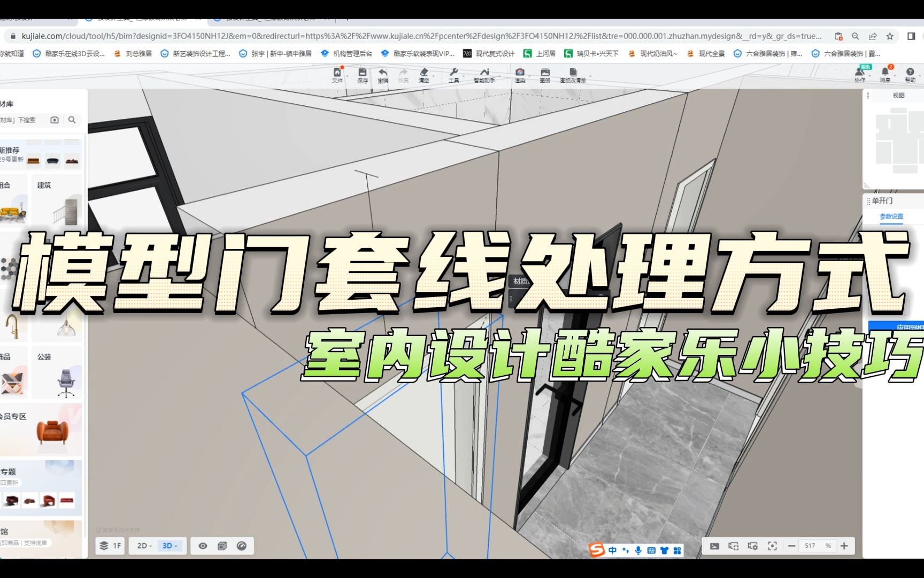Click the fit-to-screen focus icon

pos(772,546)
